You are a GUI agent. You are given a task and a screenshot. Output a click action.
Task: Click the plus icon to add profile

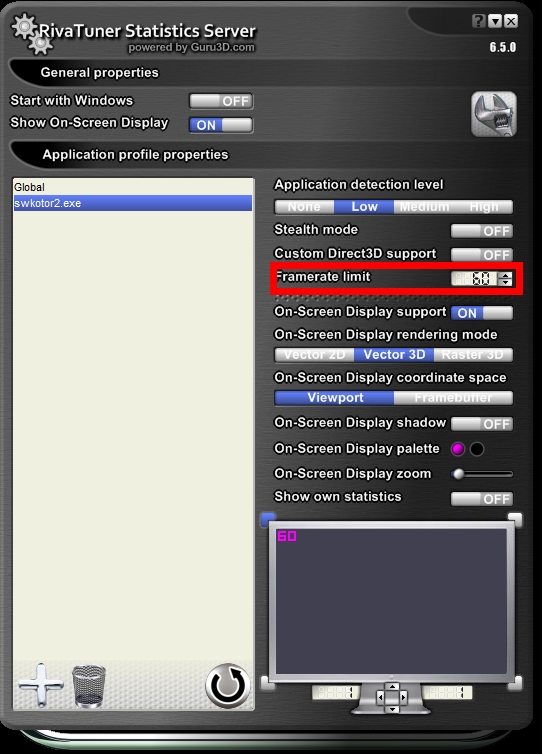click(x=41, y=685)
